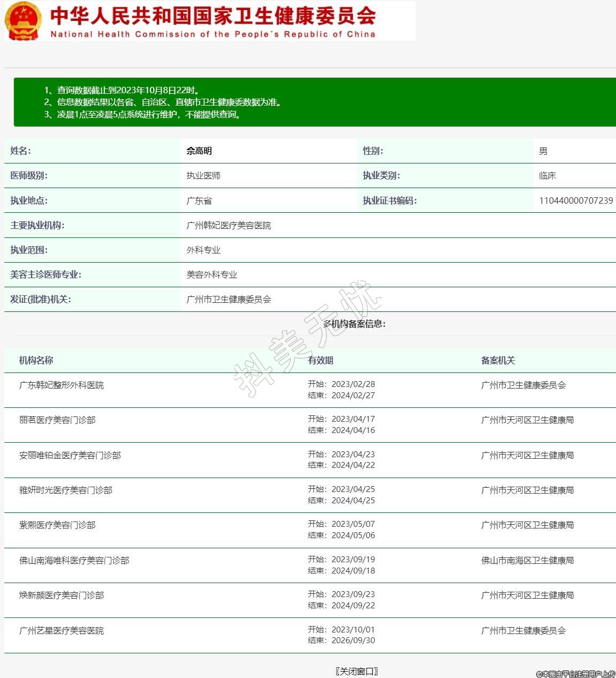Click the national emblem icon in header
This screenshot has width=616, height=678.
22,21
